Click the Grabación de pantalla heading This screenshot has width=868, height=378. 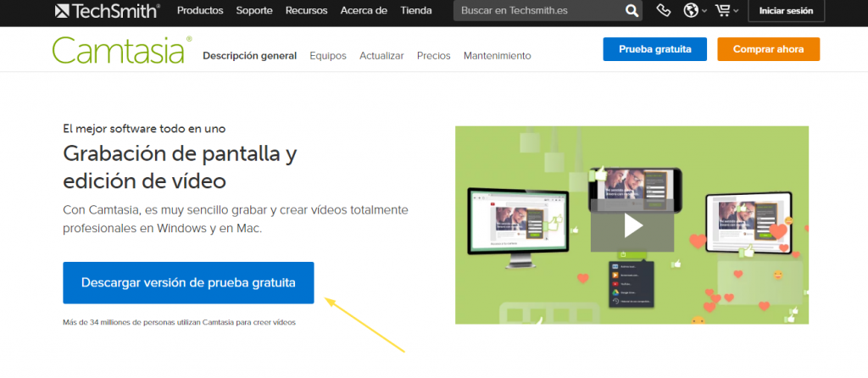click(180, 167)
